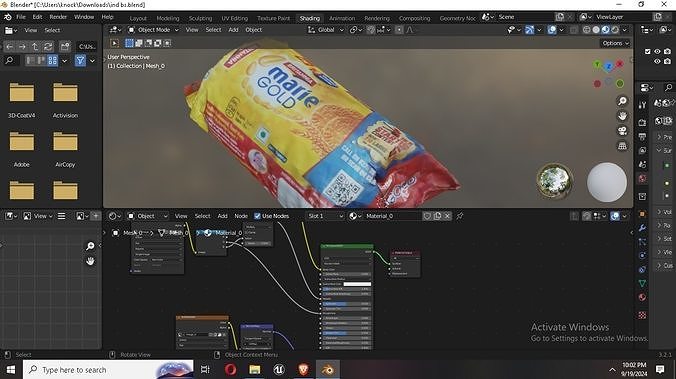Open Opera browser from the taskbar
The image size is (676, 379).
click(231, 370)
